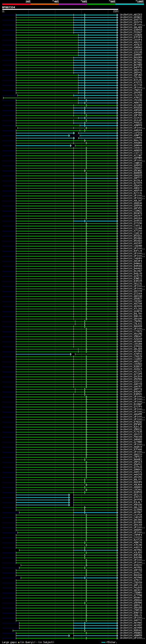Select the UniRef100_B3TLM0 label
This screenshot has width=146, height=644.
pos(131,80)
